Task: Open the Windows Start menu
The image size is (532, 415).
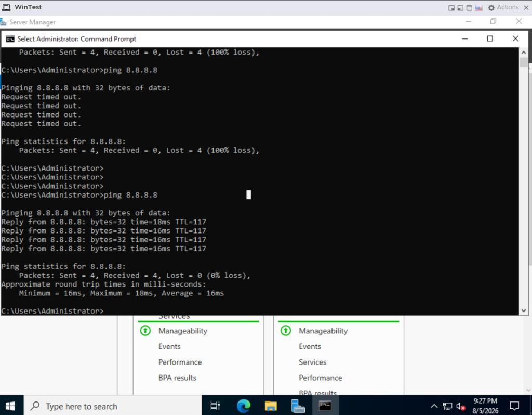Action: (10, 406)
